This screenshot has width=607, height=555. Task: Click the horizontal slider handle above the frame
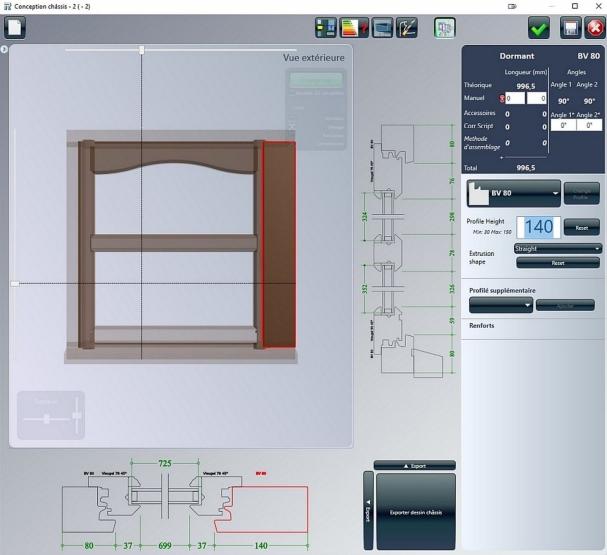tap(141, 49)
